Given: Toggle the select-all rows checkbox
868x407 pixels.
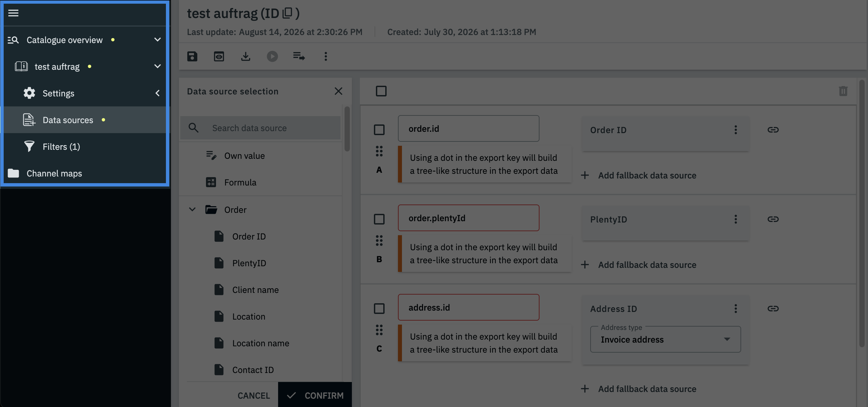Looking at the screenshot, I should 381,91.
